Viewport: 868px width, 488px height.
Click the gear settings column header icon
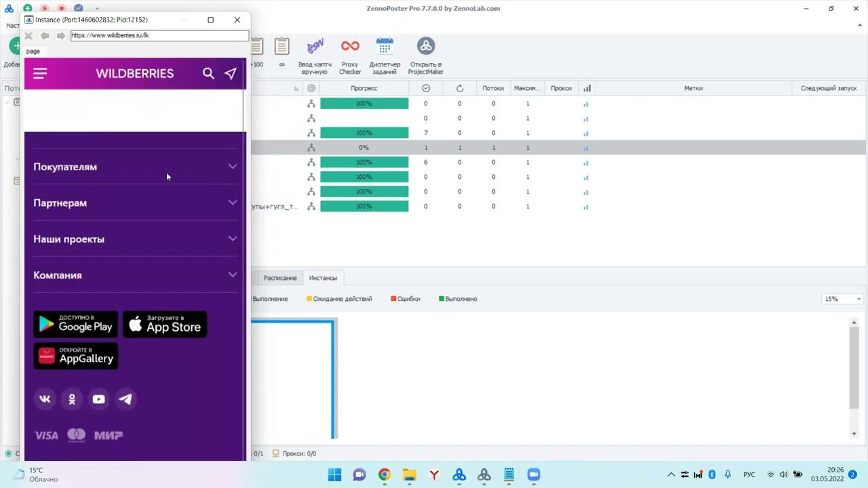[311, 88]
